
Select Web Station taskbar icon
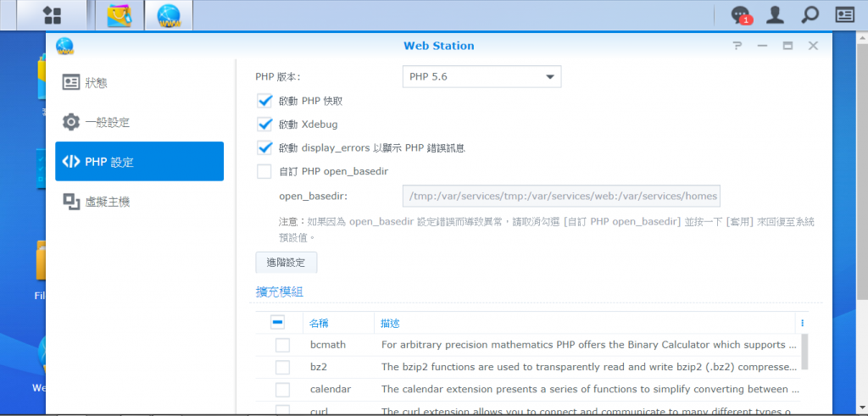coord(169,15)
